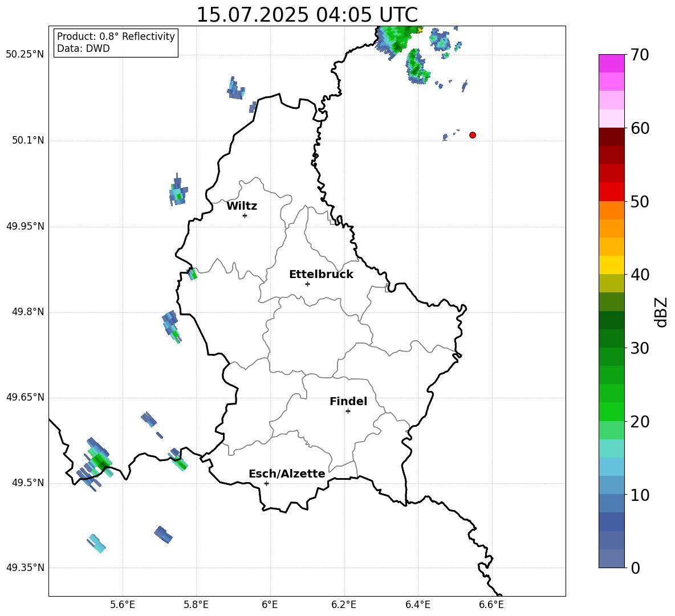Click the bright green colorbar segment above 20
This screenshot has height=616, width=675.
[x=611, y=411]
